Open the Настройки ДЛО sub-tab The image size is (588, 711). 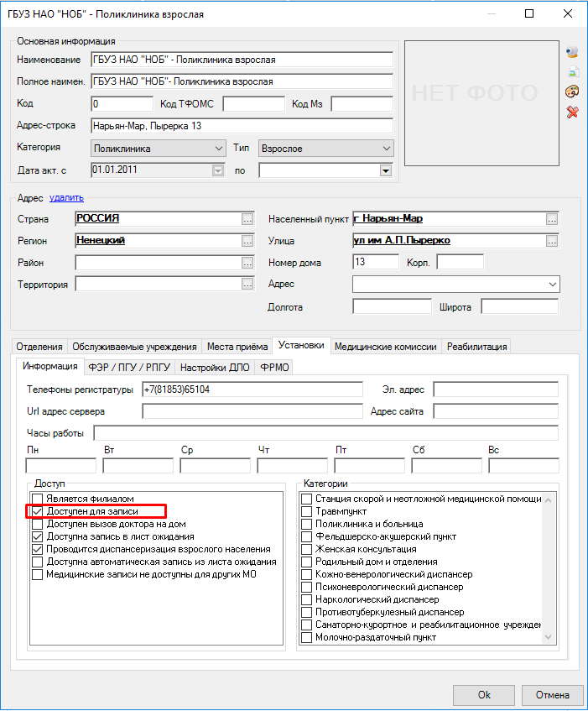(215, 368)
